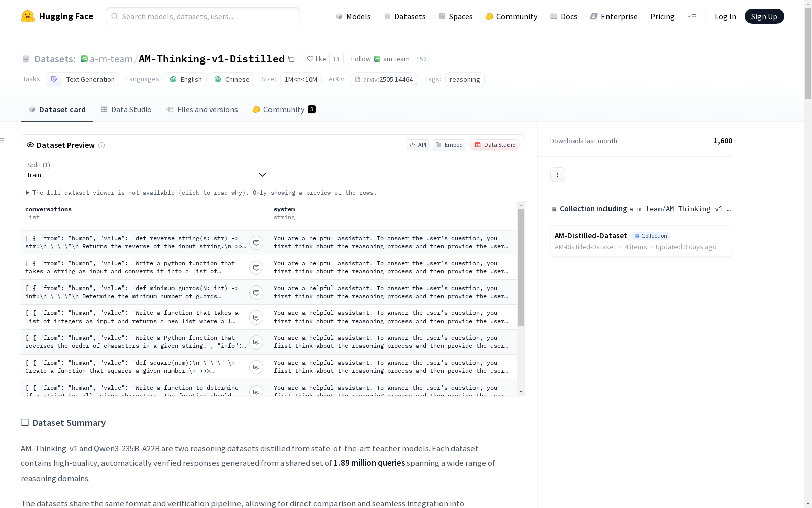Open conversation viewer for minimum_guards row
Viewport: 812px width, 508px height.
pos(256,293)
